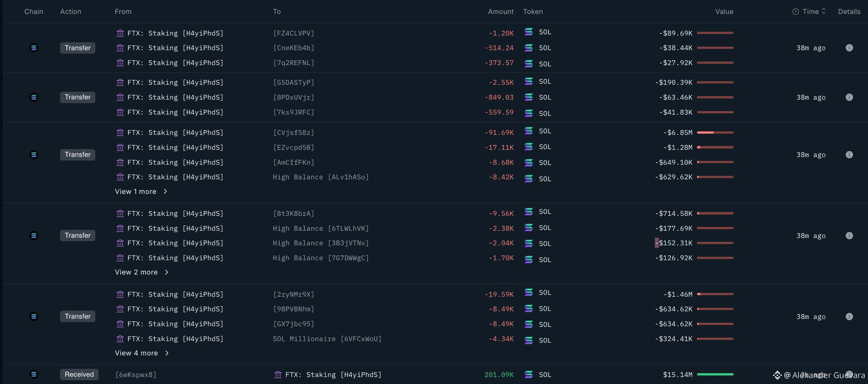Click Transfer badge for CVjsf58z group

point(78,154)
